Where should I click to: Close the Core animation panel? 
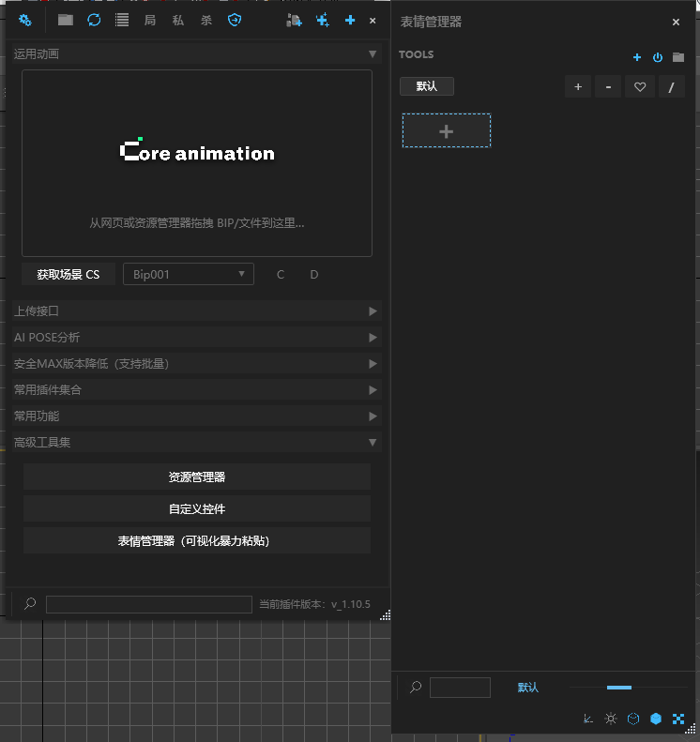pyautogui.click(x=373, y=21)
